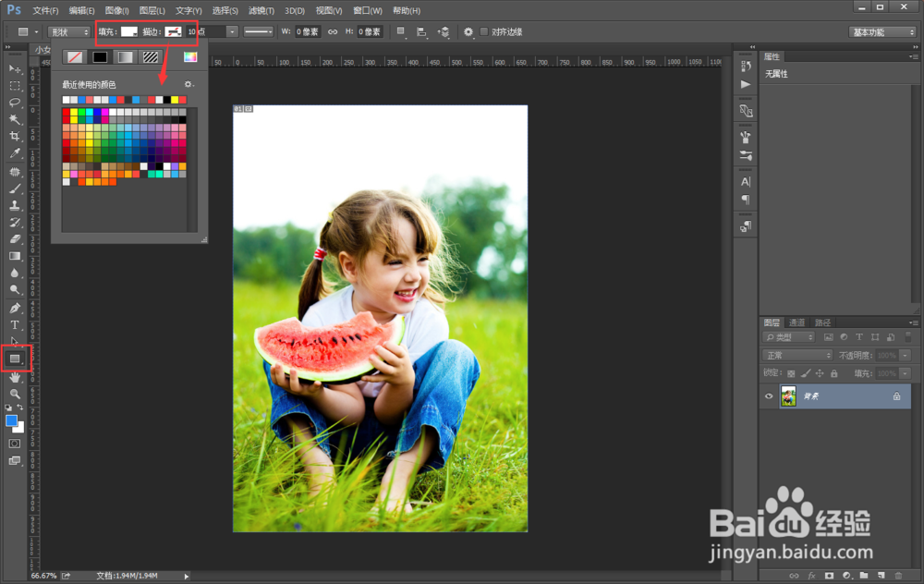Open path operations in options bar
924x584 pixels.
(401, 31)
